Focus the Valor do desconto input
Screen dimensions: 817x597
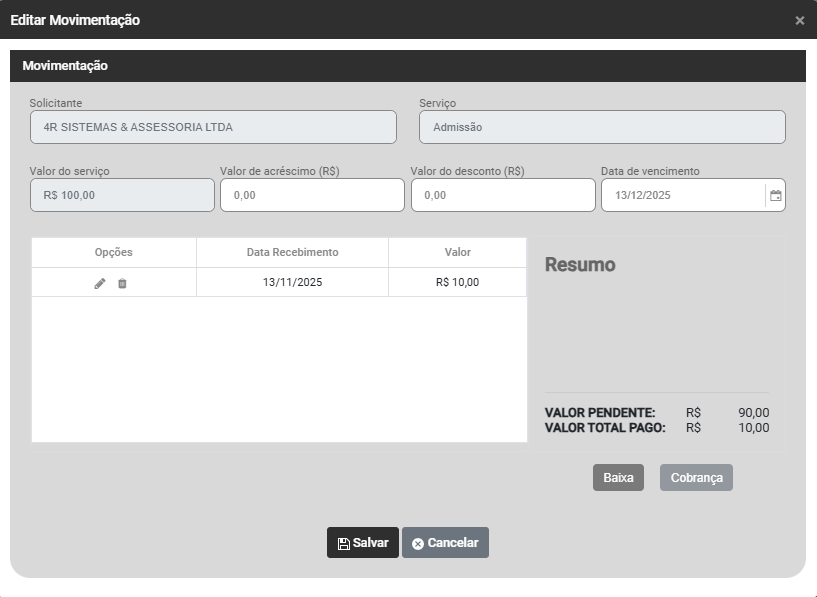point(503,195)
